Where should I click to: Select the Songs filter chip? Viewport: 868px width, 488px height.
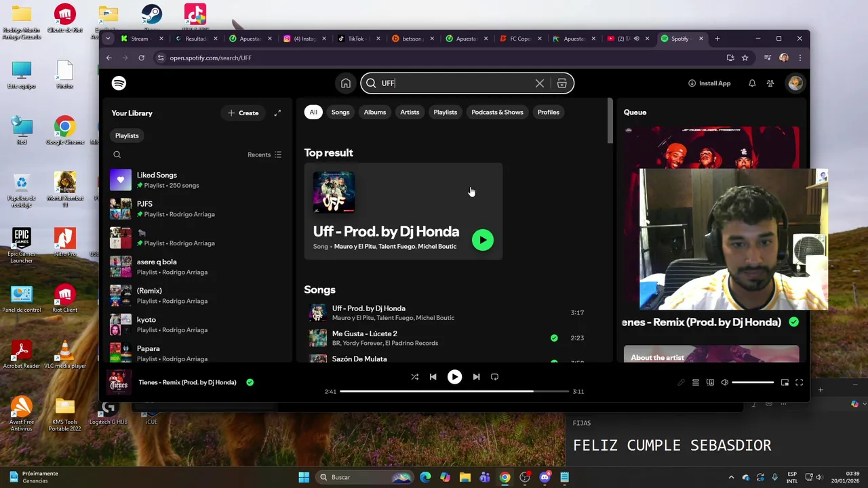pos(340,112)
